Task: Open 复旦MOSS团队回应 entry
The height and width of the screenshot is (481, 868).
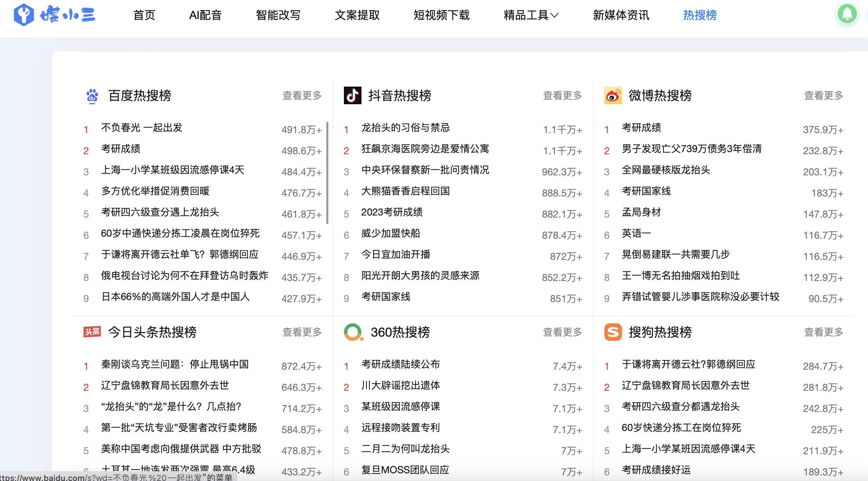Action: pos(405,470)
